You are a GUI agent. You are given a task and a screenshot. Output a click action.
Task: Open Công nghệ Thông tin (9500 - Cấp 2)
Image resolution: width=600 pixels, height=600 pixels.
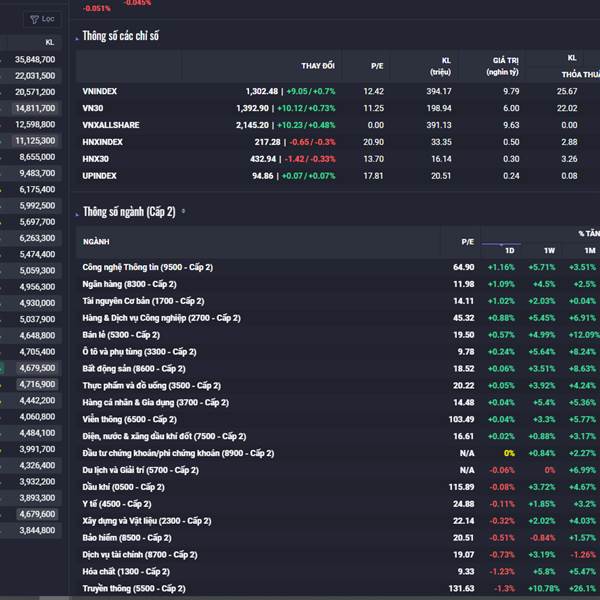tap(148, 267)
